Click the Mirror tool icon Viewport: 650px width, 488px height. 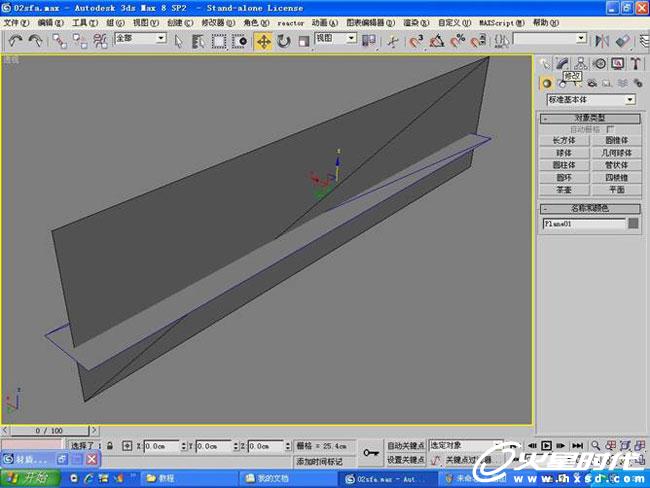click(602, 41)
